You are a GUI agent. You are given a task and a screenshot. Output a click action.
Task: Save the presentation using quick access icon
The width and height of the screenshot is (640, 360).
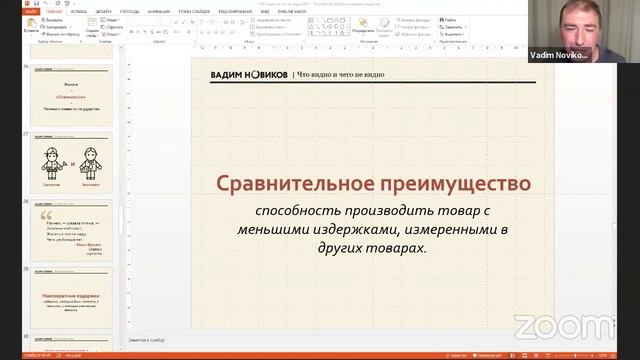click(36, 3)
